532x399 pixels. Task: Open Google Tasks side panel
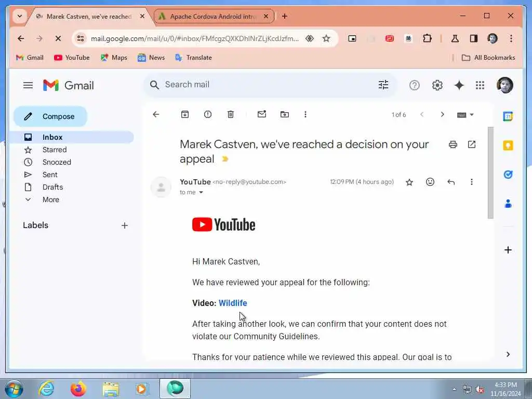point(508,175)
